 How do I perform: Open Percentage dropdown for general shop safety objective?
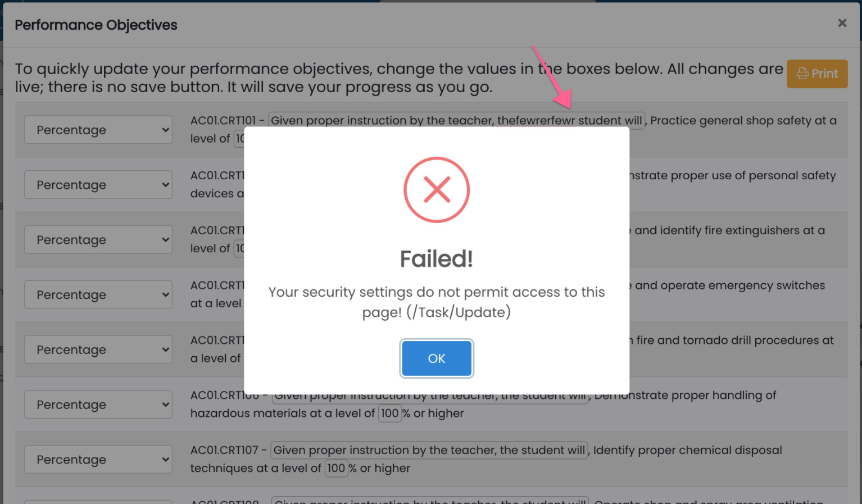[x=98, y=130]
